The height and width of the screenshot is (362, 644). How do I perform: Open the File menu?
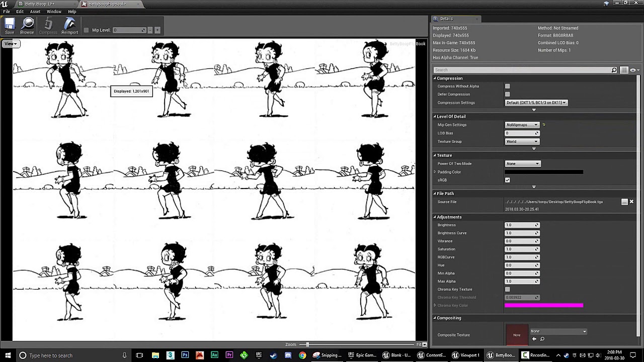(x=7, y=12)
